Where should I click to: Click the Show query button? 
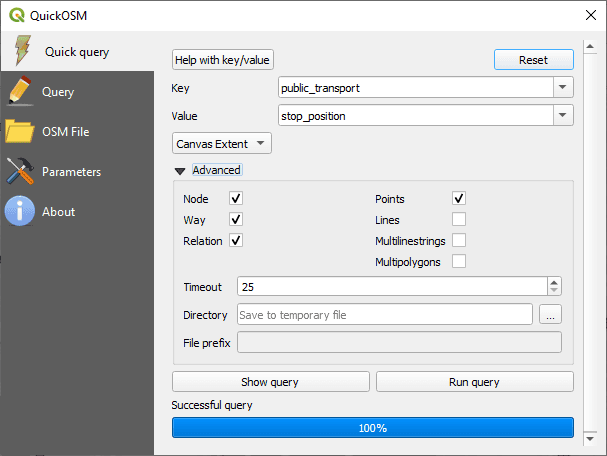(270, 382)
